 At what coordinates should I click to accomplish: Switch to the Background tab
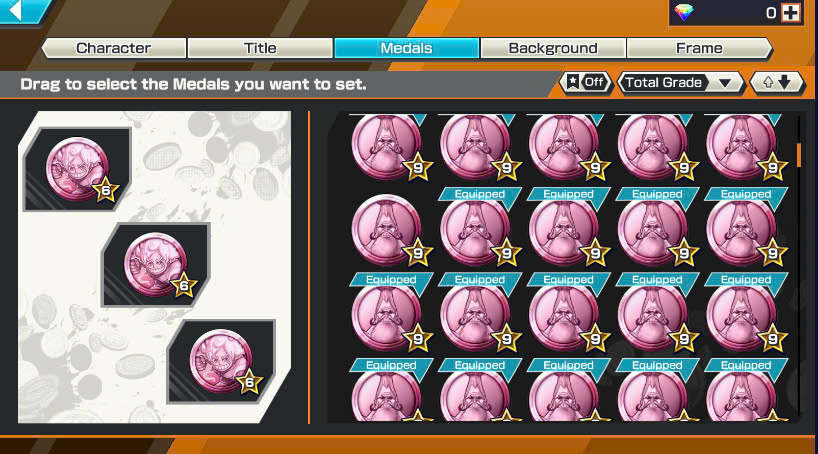[x=553, y=48]
